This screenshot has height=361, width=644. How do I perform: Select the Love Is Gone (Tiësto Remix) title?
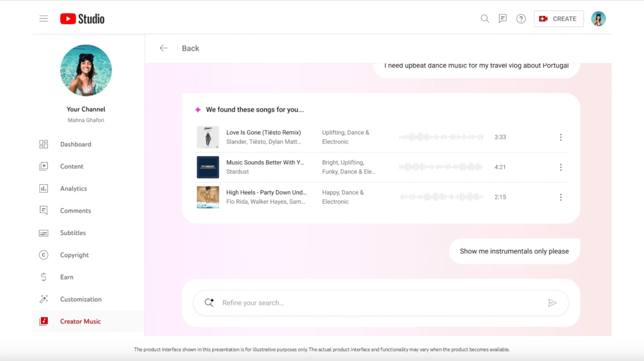point(263,133)
